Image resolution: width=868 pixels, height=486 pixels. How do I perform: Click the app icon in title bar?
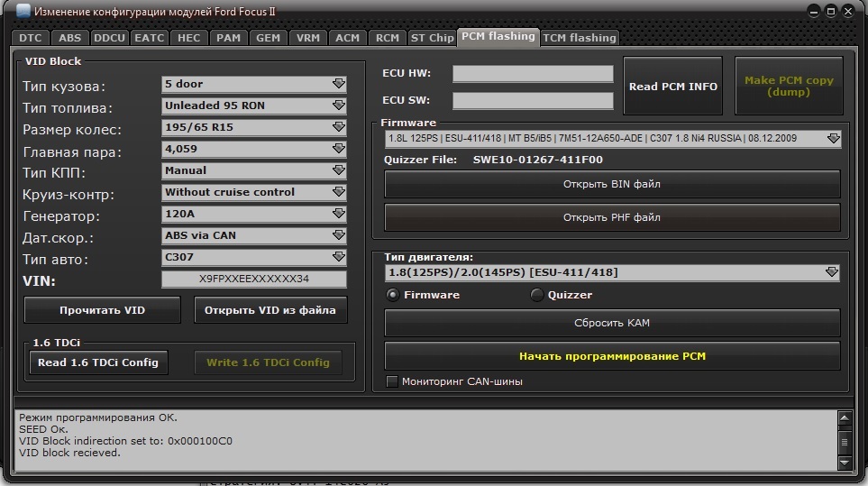[x=23, y=12]
